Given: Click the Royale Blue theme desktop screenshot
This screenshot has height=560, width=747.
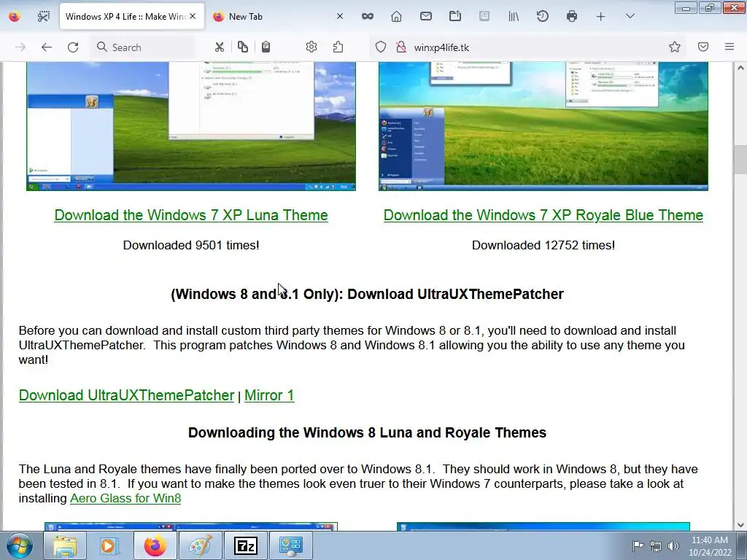Looking at the screenshot, I should click(x=543, y=126).
